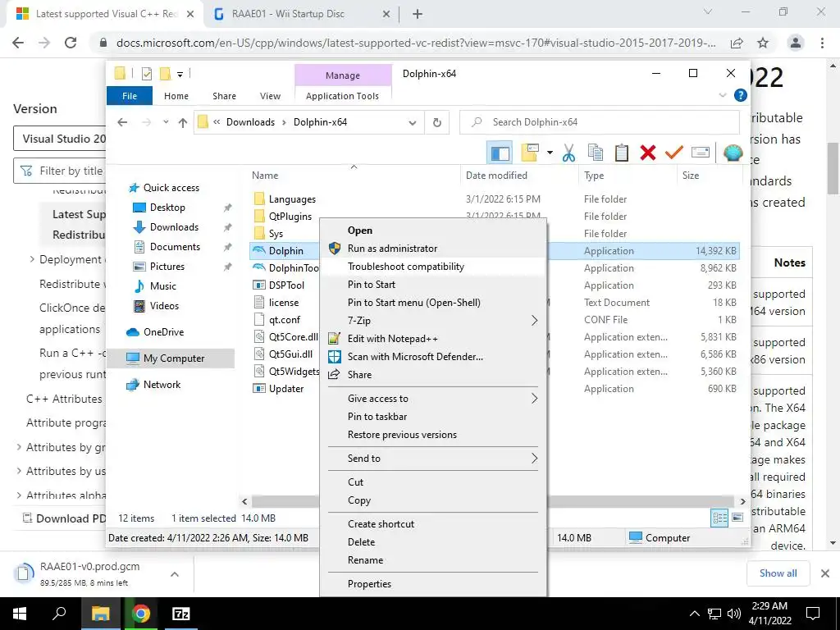Click Show all downloads button

[x=778, y=573]
